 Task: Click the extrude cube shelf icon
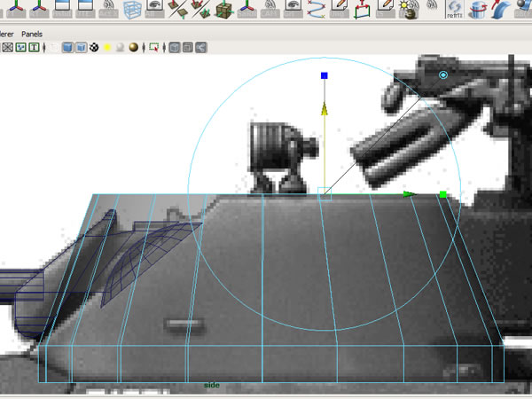224,9
